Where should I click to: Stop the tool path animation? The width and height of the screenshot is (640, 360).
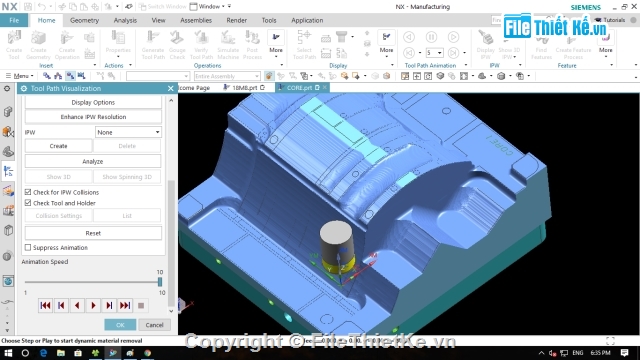tap(141, 305)
